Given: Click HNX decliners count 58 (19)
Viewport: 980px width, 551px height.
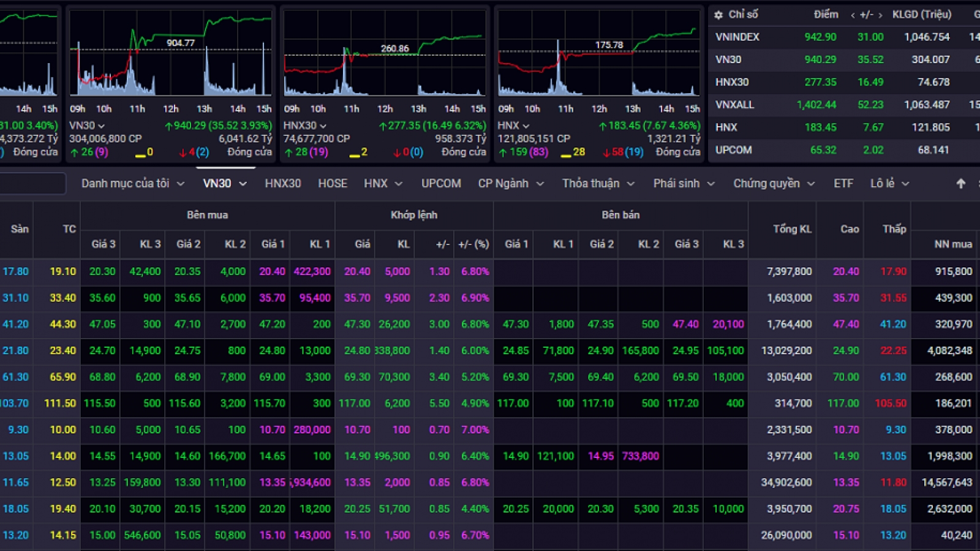Looking at the screenshot, I should 623,152.
